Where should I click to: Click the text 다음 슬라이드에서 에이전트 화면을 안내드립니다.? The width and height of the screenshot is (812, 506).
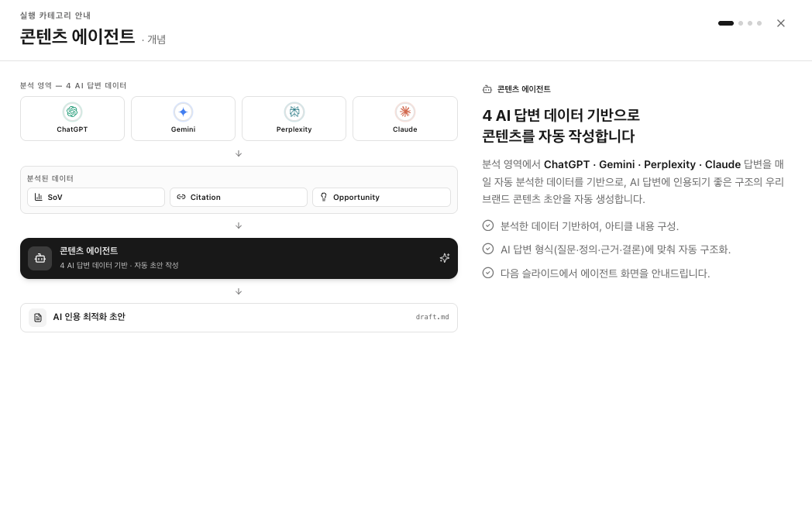coord(605,274)
